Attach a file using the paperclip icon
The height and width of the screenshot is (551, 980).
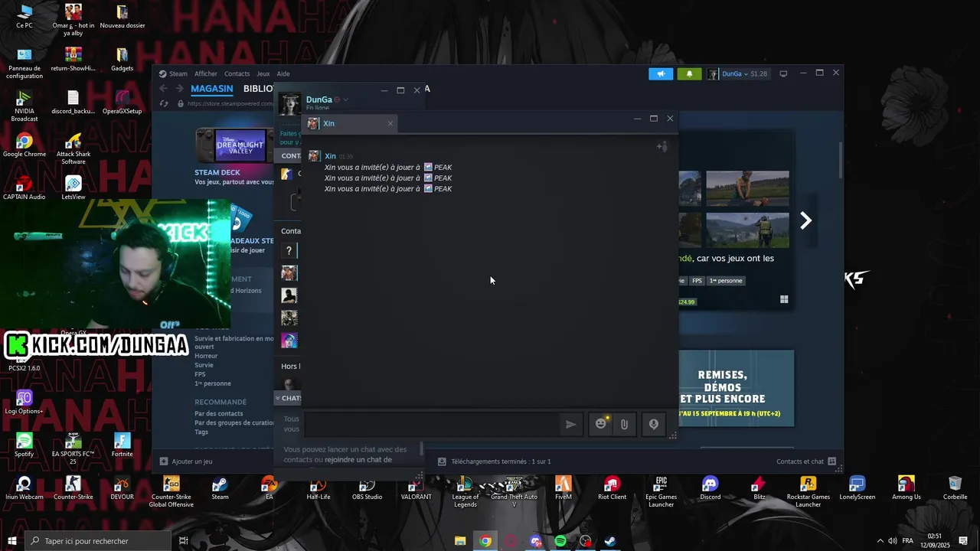coord(625,424)
